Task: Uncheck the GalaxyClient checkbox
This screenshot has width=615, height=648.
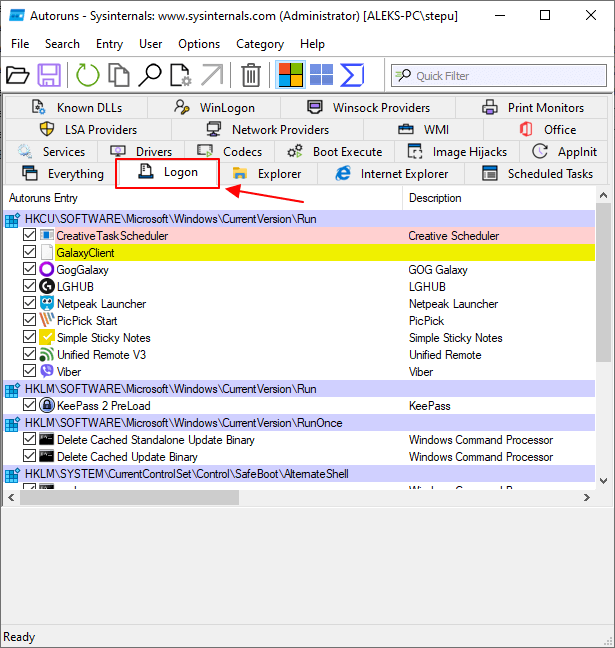Action: click(x=29, y=252)
